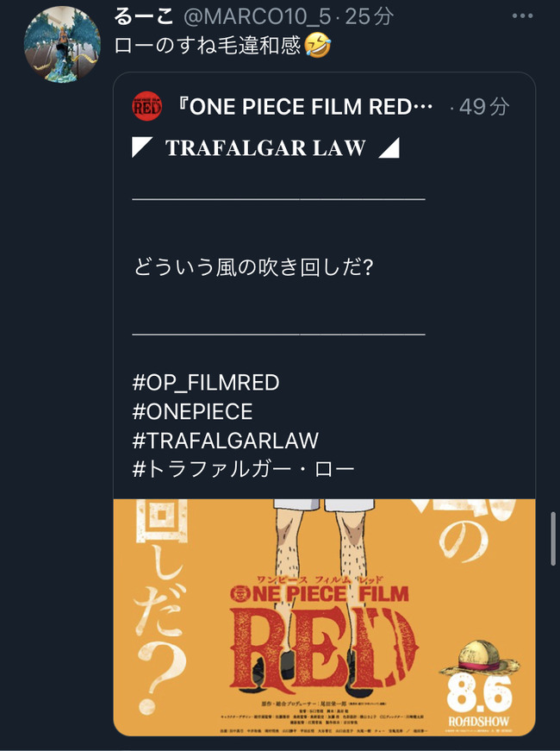
Task: Open the #TRAFALGARLAW hashtag
Action: (226, 441)
